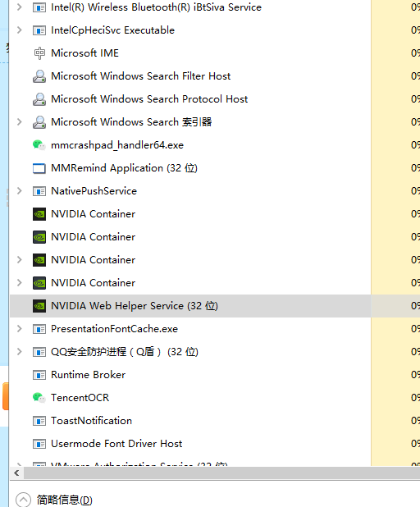The height and width of the screenshot is (507, 420).
Task: Expand the IntelCpHeciSvc Executable process
Action: pyautogui.click(x=20, y=30)
